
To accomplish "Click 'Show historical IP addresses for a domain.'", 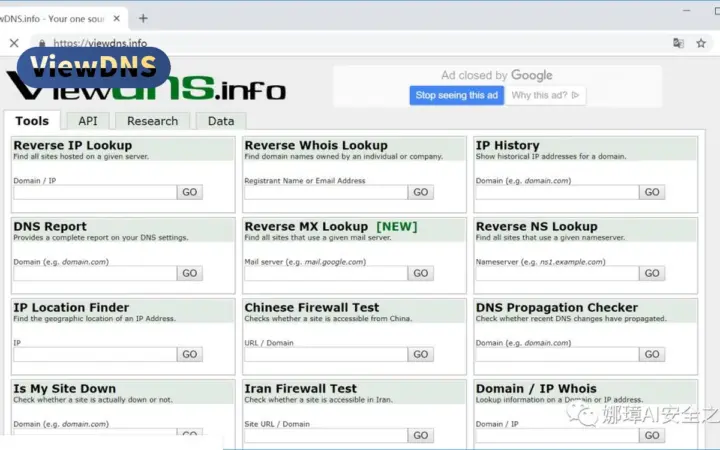I will click(x=551, y=157).
